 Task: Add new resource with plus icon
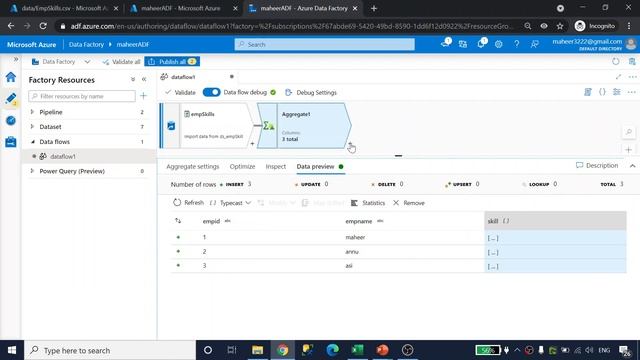pos(143,96)
